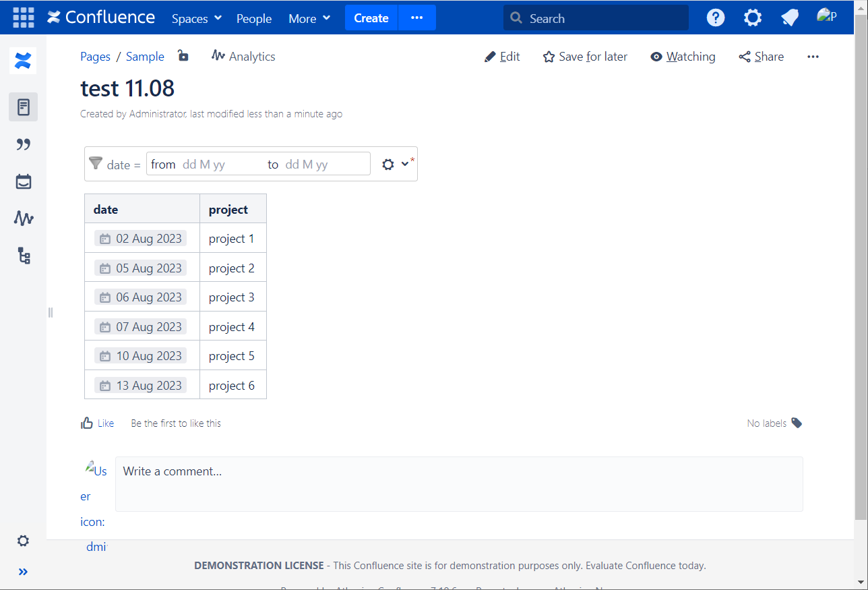868x590 pixels.
Task: Click the Edit page button
Action: pyautogui.click(x=502, y=57)
